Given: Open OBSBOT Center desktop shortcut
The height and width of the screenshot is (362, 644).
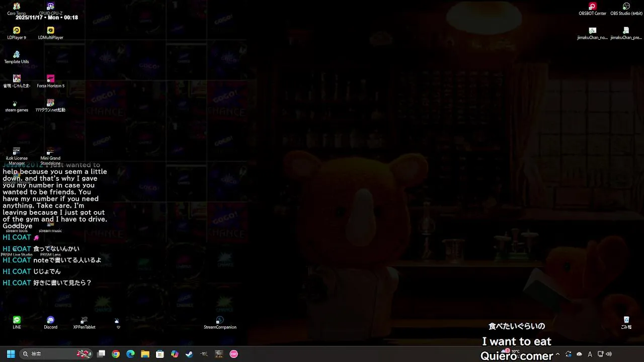Looking at the screenshot, I should (x=592, y=9).
